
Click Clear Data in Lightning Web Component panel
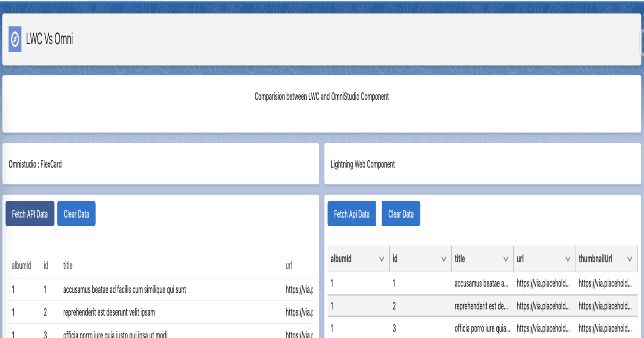pyautogui.click(x=401, y=214)
